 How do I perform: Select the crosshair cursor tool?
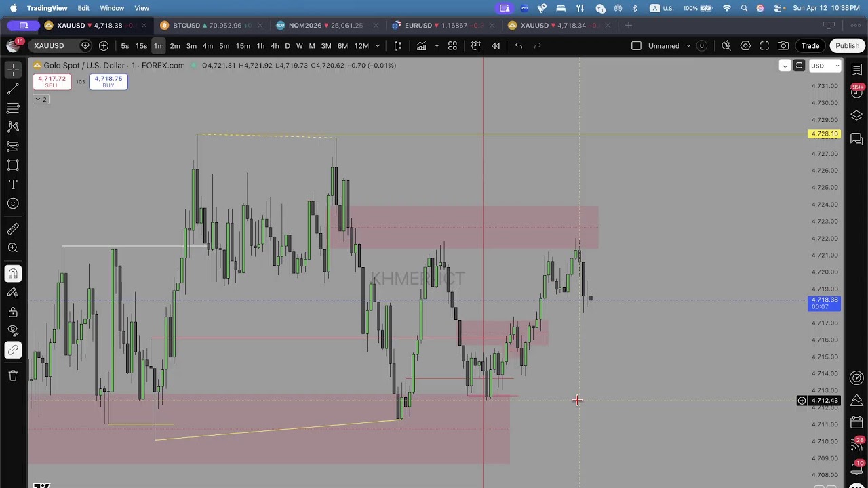(x=13, y=70)
